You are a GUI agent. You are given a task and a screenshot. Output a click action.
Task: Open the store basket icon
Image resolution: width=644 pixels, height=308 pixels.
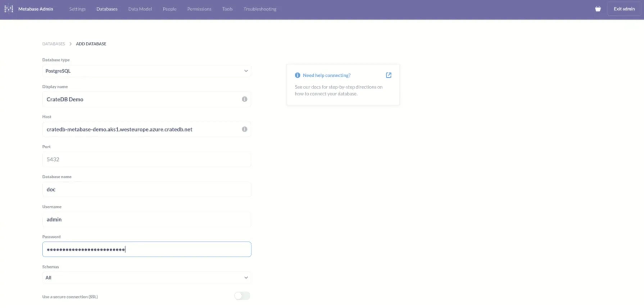coord(598,9)
